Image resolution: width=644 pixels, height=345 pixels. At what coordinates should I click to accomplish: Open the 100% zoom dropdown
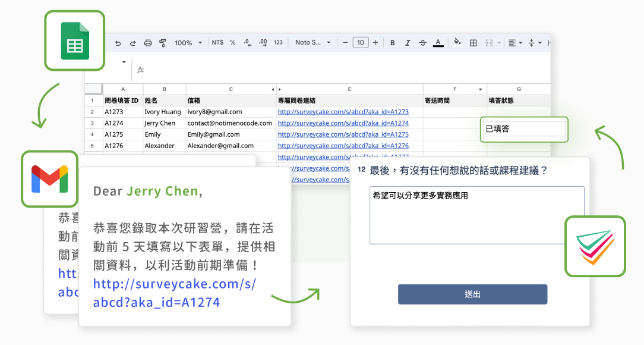pos(188,43)
